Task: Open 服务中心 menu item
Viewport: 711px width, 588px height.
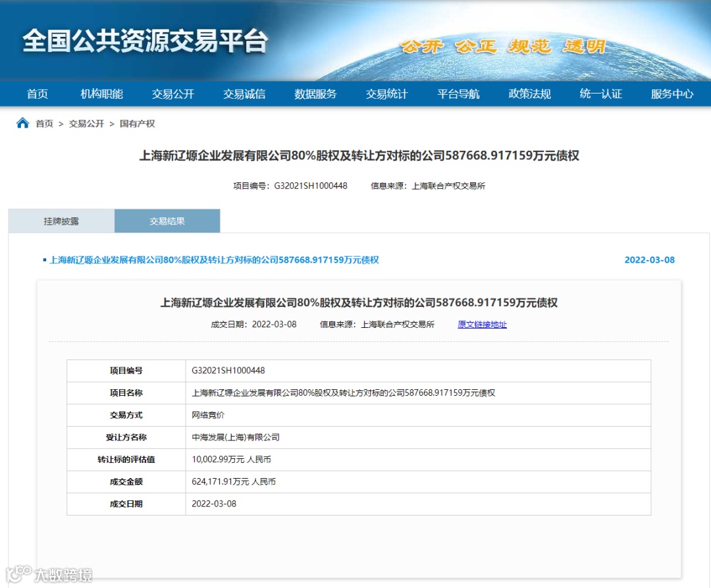Action: (672, 94)
